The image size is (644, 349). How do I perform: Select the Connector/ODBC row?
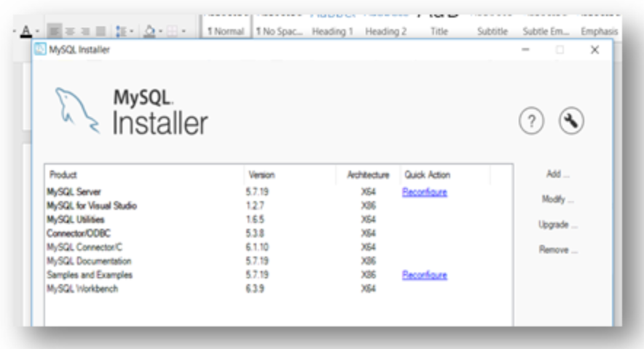tap(278, 233)
